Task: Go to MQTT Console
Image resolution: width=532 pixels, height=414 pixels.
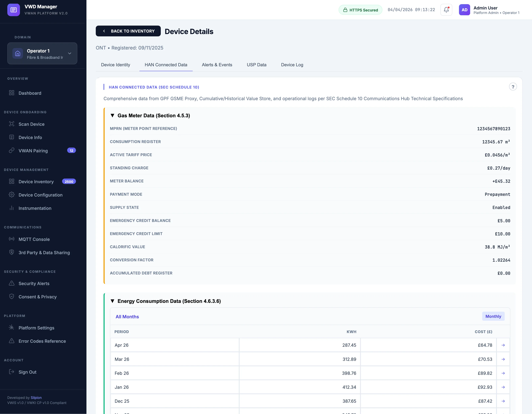Action: coord(34,239)
